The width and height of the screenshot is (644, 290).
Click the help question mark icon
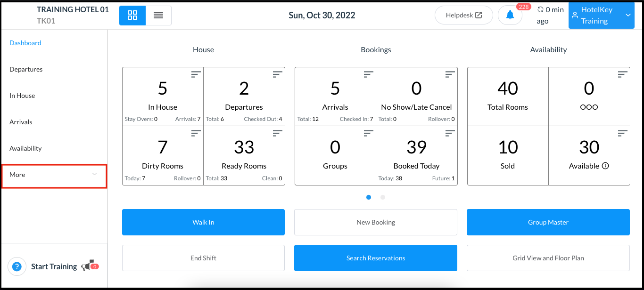click(x=17, y=266)
